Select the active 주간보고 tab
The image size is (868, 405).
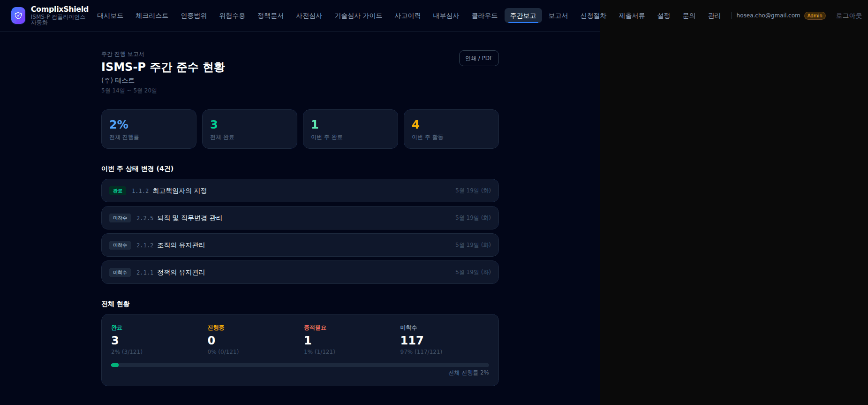coord(523,15)
